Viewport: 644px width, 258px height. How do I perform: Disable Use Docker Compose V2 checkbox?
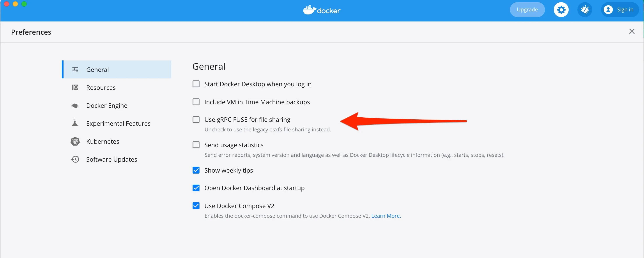(196, 206)
